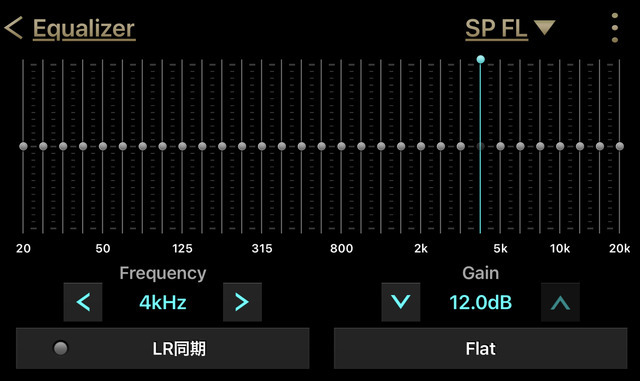The image size is (640, 381).
Task: Reset equalizer with the Flat button
Action: click(480, 348)
